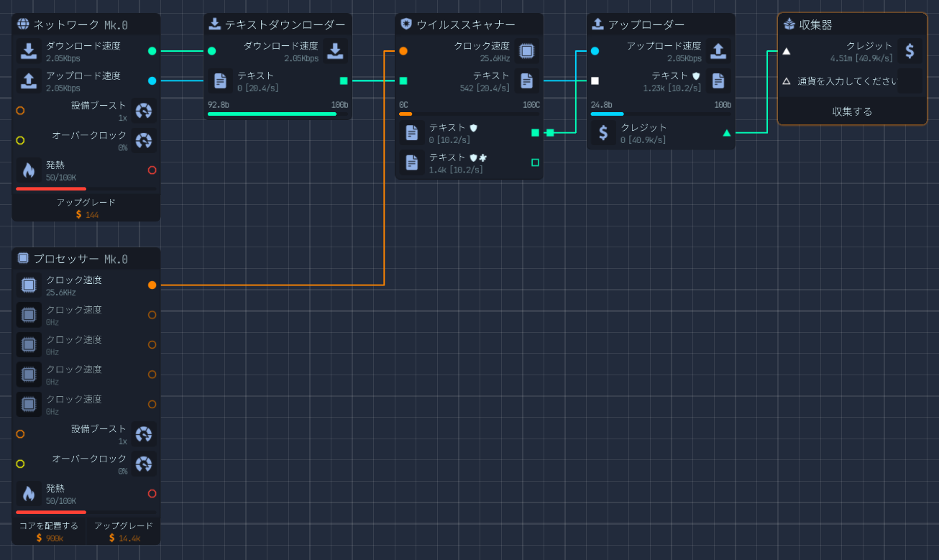Click the Text Downloader text file icon

(220, 81)
